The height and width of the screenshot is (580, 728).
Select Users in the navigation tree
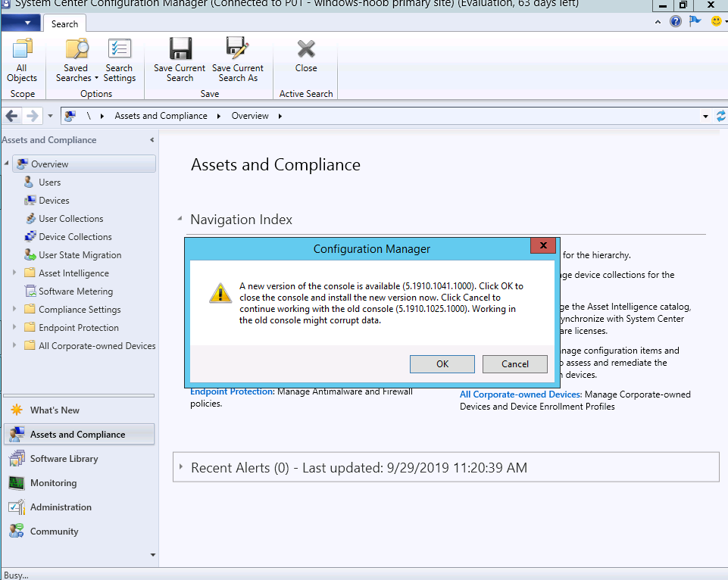(49, 182)
